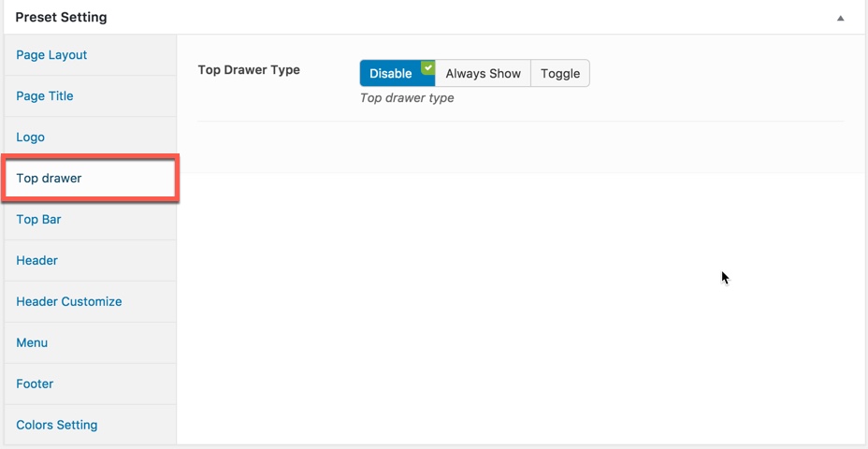The height and width of the screenshot is (449, 868).
Task: Open the Page Title tab
Action: click(x=90, y=96)
